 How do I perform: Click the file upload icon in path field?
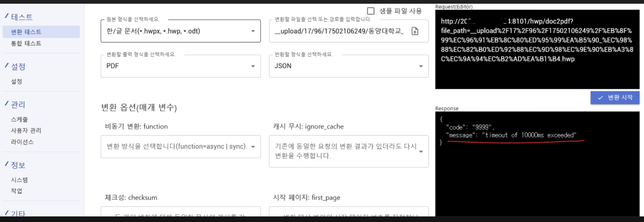click(x=415, y=31)
